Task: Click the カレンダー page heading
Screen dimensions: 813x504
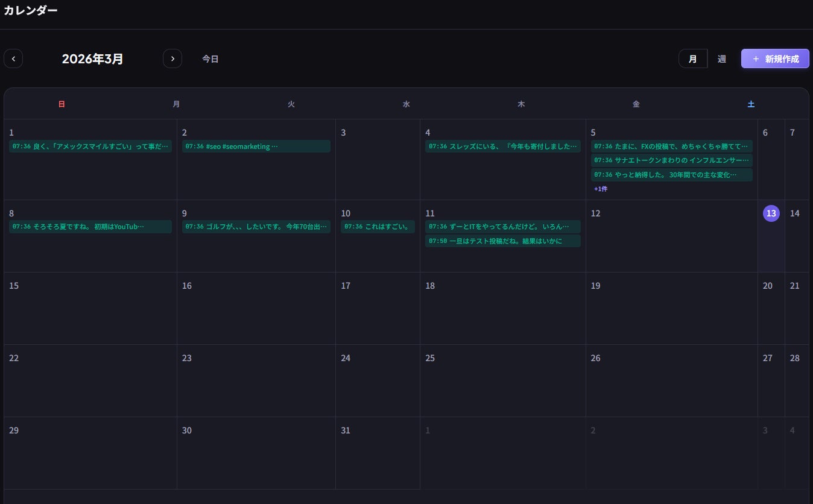Action: [x=31, y=10]
